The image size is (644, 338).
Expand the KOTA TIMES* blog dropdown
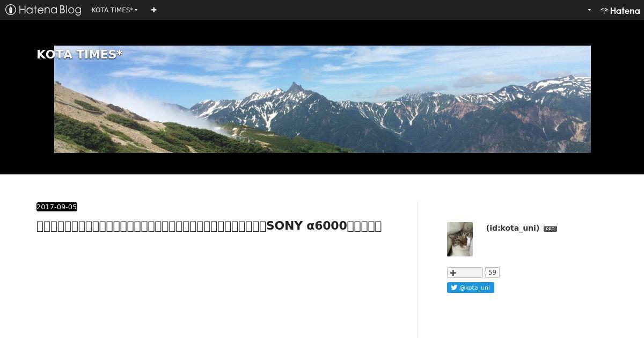(x=114, y=10)
